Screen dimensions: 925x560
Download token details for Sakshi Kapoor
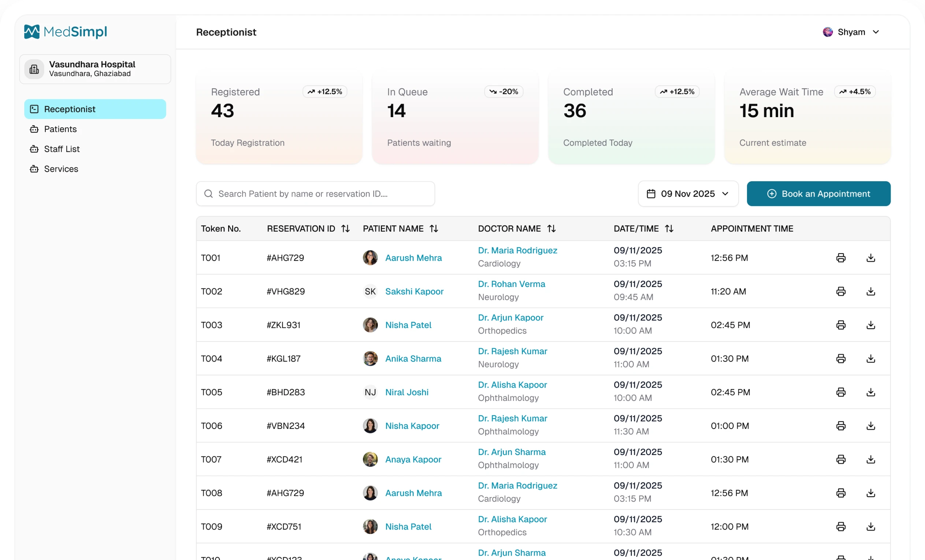(870, 291)
